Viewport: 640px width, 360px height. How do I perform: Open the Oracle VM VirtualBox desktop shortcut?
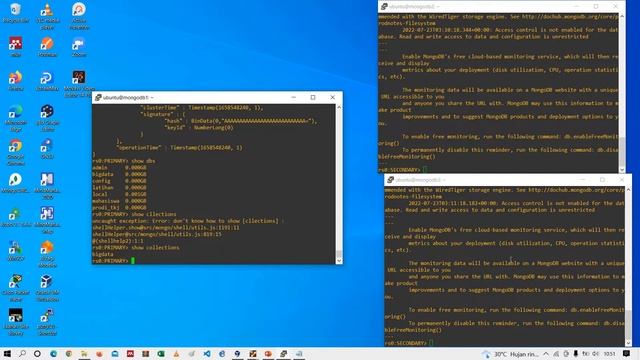tap(47, 288)
